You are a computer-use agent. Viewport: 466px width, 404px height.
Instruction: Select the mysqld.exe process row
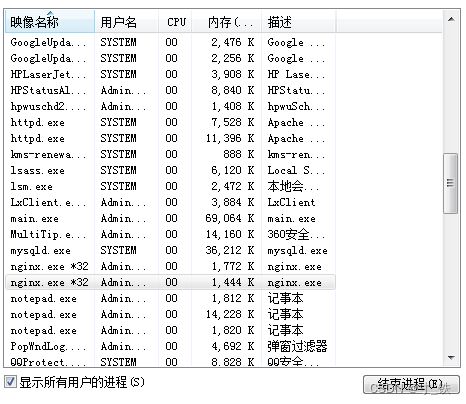coord(170,250)
